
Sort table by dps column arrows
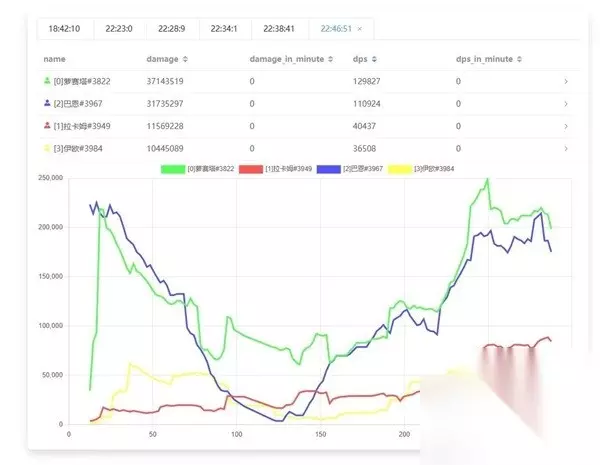374,59
